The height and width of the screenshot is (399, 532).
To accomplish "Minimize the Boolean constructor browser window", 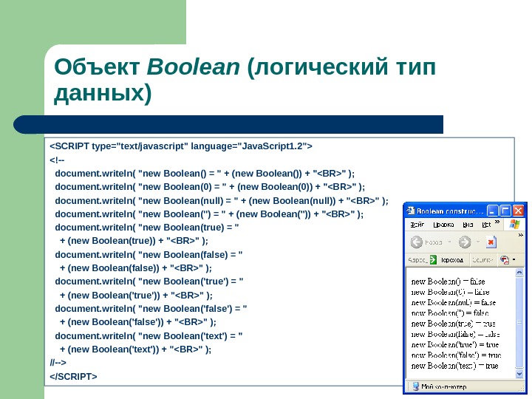I will [x=492, y=211].
